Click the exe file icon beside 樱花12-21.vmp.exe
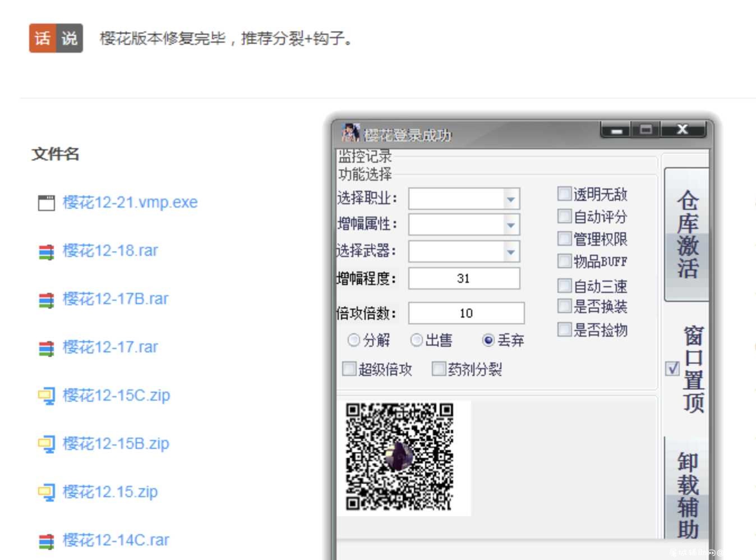This screenshot has height=560, width=756. [x=46, y=203]
